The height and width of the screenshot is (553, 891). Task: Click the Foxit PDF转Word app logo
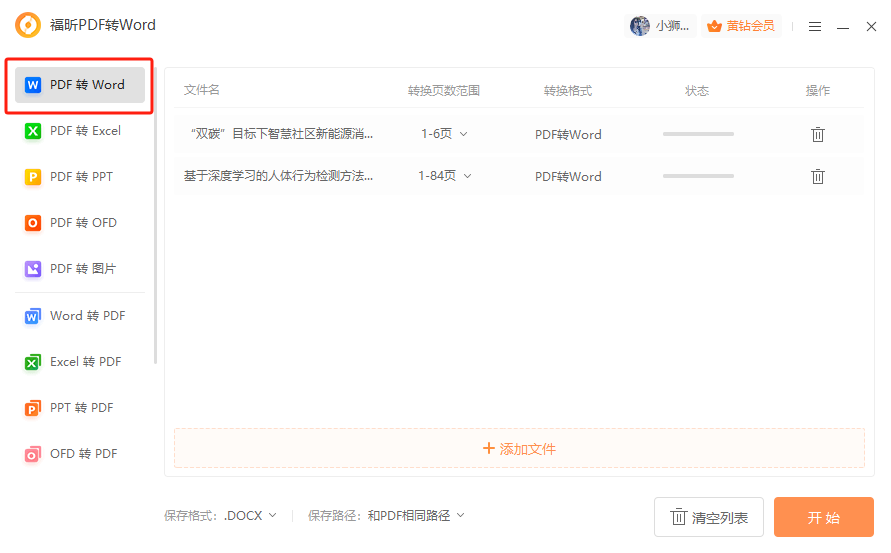28,25
